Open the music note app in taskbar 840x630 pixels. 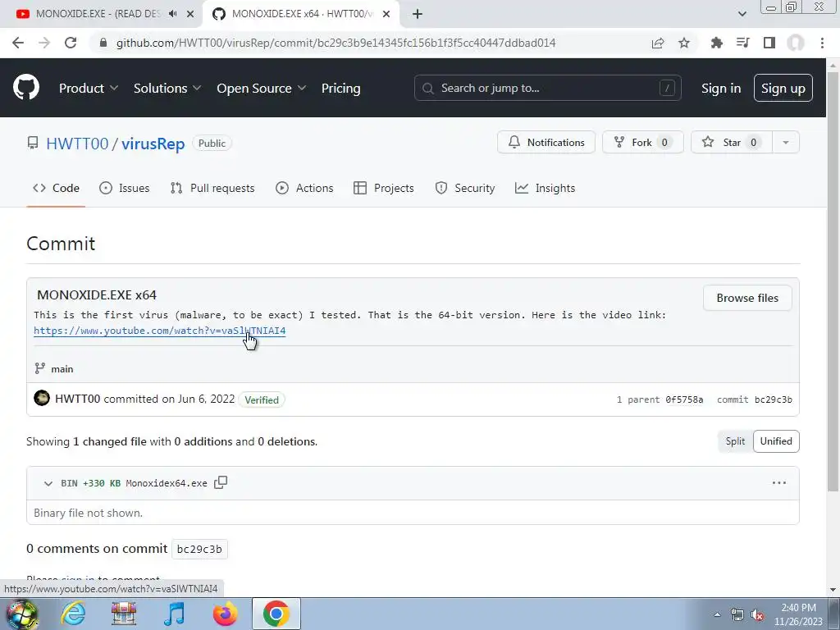click(x=174, y=614)
